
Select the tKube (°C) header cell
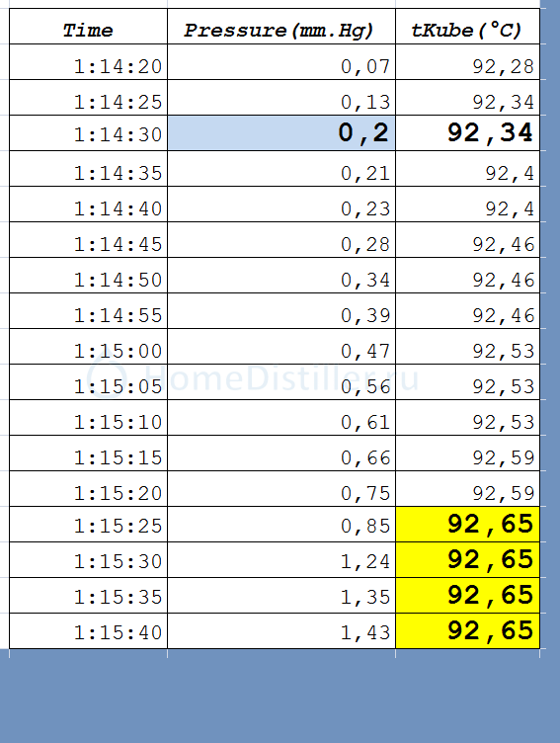coord(467,27)
